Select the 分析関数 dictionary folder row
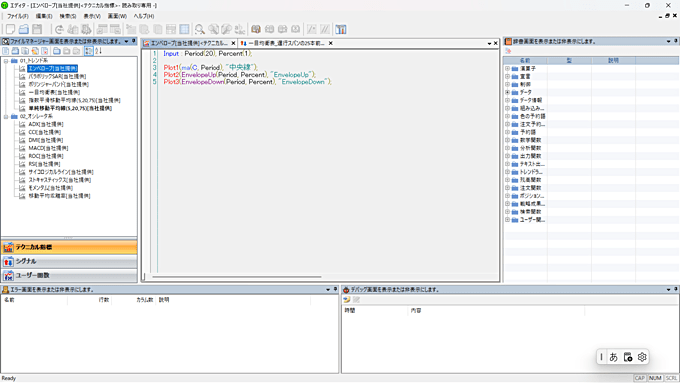Viewport: 680px width, 383px height. pyautogui.click(x=530, y=148)
